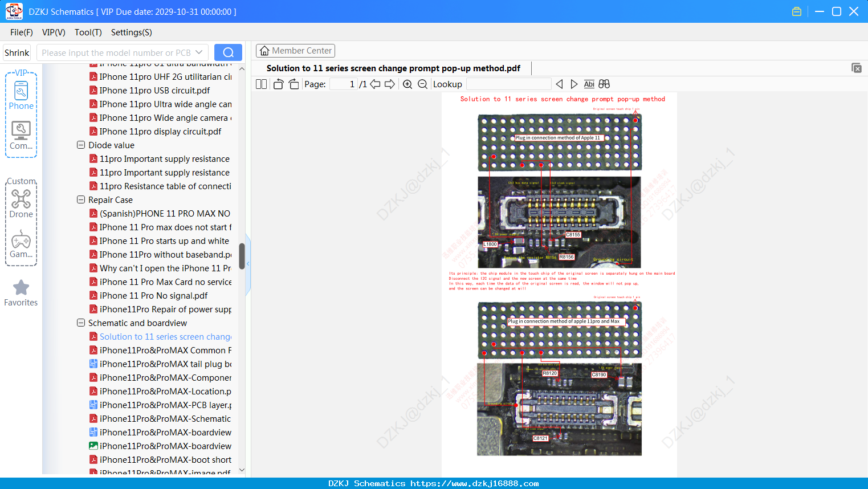Screen dimensions: 868x489
Task: Open iPhone11Pro&ProMAX-boot short file
Action: tap(165, 459)
